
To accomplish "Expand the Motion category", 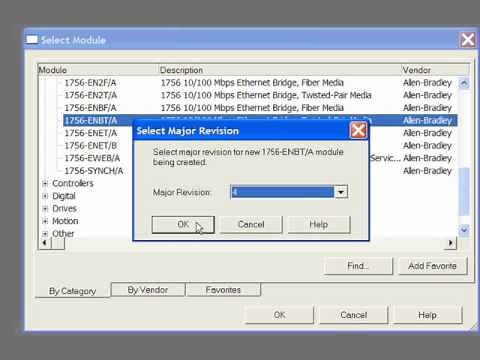I will (x=45, y=221).
